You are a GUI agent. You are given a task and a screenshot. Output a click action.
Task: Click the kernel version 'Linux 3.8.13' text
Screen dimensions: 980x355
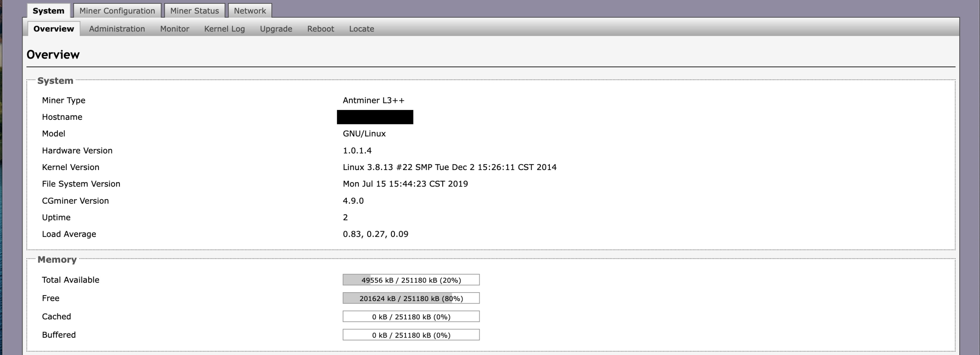coord(368,167)
